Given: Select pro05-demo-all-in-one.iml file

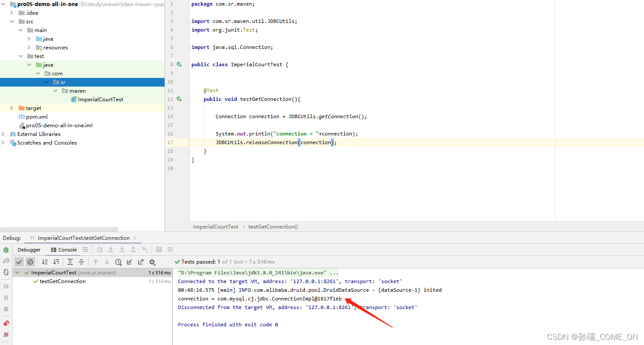Looking at the screenshot, I should pyautogui.click(x=59, y=125).
